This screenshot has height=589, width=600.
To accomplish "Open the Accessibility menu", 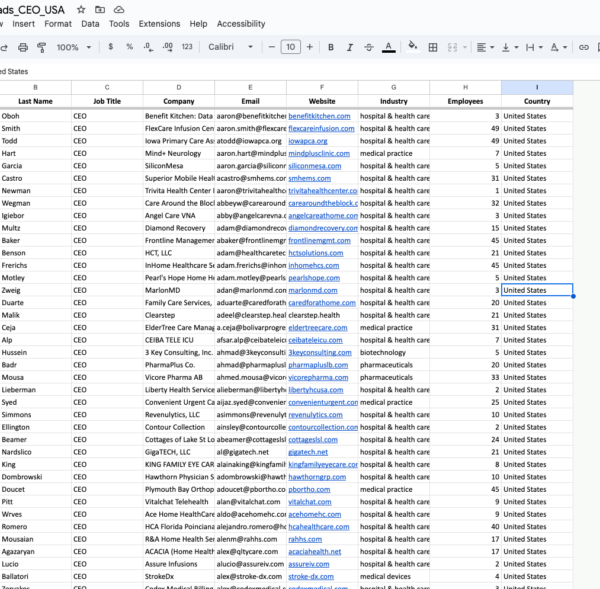I will pyautogui.click(x=241, y=24).
